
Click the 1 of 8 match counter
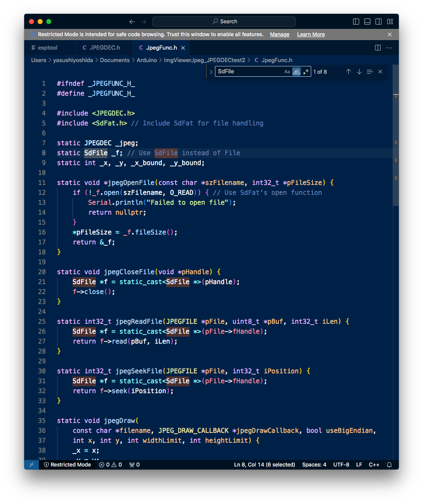click(x=320, y=72)
